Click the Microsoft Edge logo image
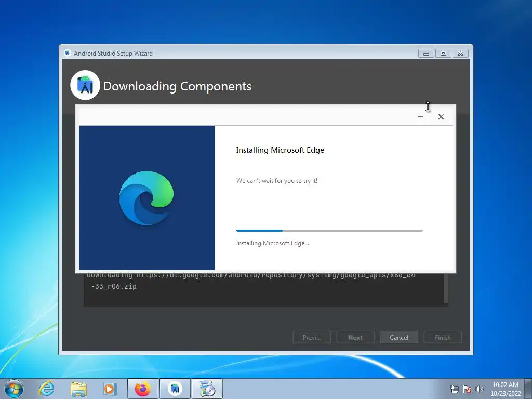Image resolution: width=532 pixels, height=399 pixels. click(147, 198)
